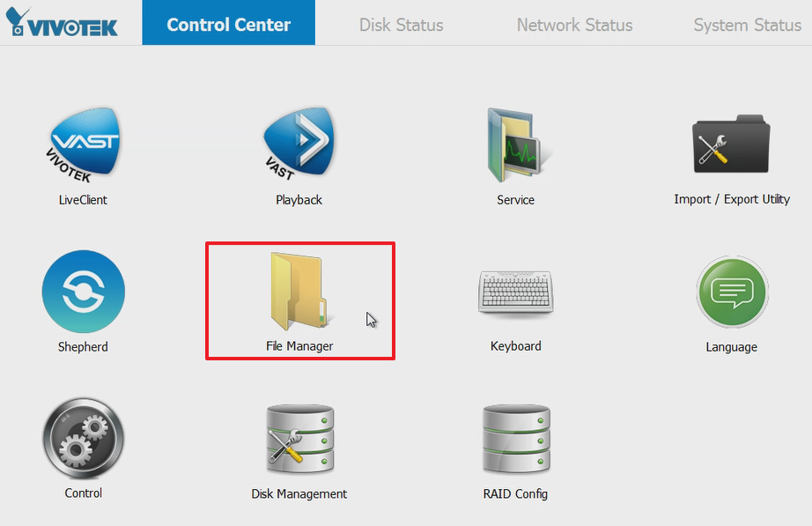Open the Control gears icon
The height and width of the screenshot is (526, 812).
84,439
